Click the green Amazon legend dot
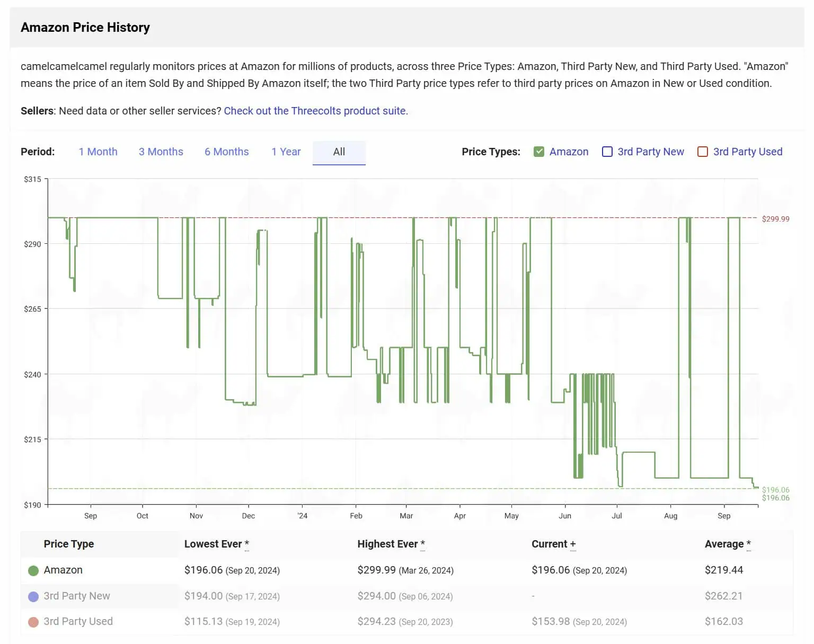The width and height of the screenshot is (814, 644). 33,570
